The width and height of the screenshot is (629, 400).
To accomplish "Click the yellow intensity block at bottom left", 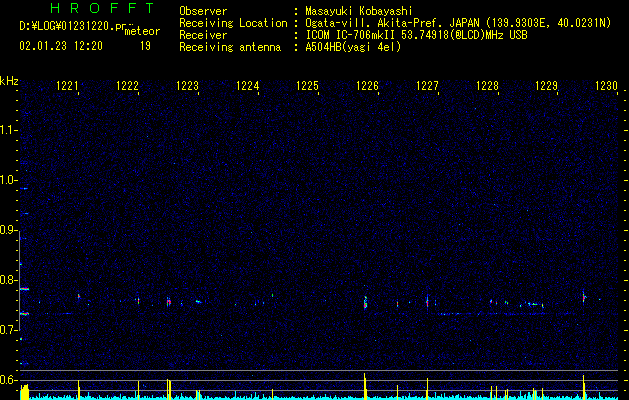I will point(24,392).
